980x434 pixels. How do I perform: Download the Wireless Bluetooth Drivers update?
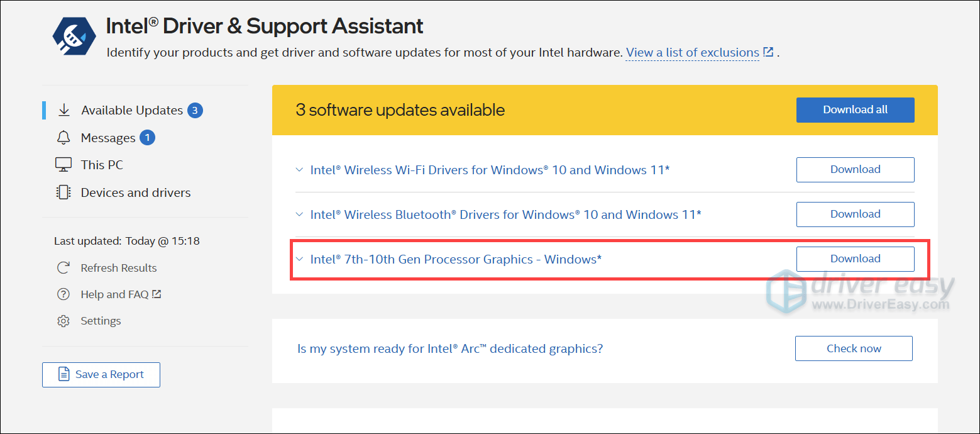[x=855, y=214]
